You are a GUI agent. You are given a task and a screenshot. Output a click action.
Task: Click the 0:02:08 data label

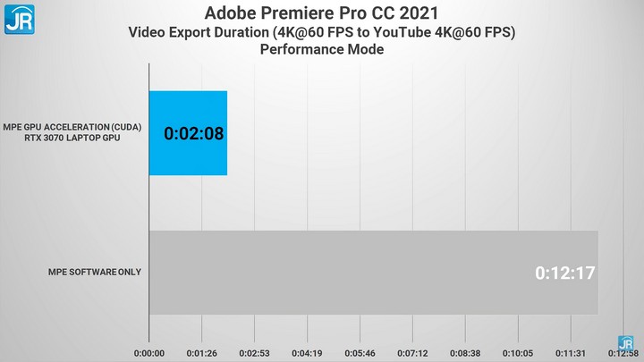pyautogui.click(x=193, y=134)
